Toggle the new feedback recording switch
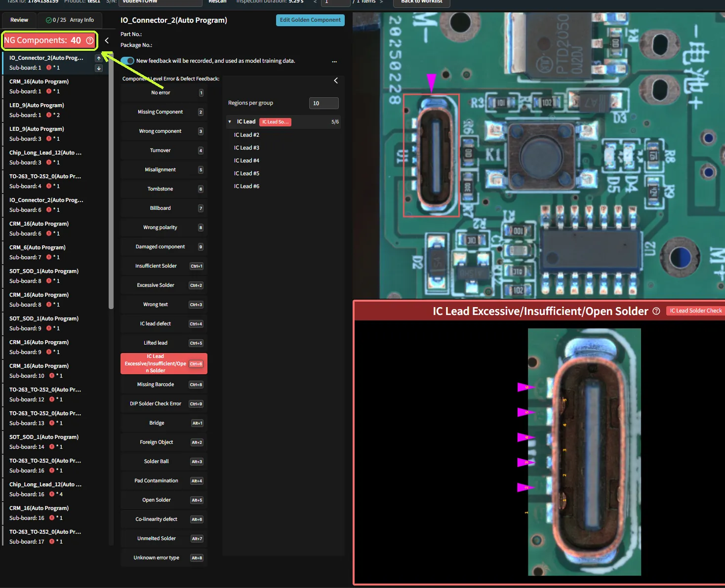725x588 pixels. [x=127, y=61]
